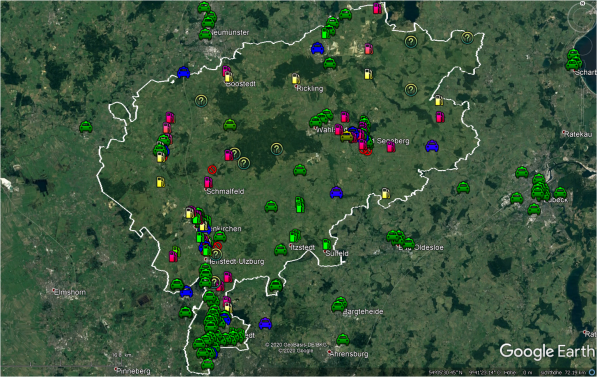Click the Neumünster city label
The height and width of the screenshot is (378, 598).
tap(230, 33)
